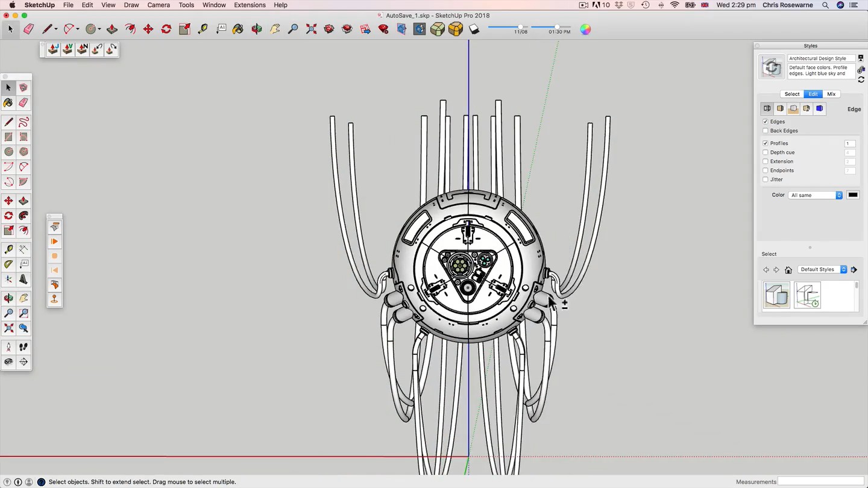Click the black edge color swatch
868x488 pixels.
click(852, 195)
